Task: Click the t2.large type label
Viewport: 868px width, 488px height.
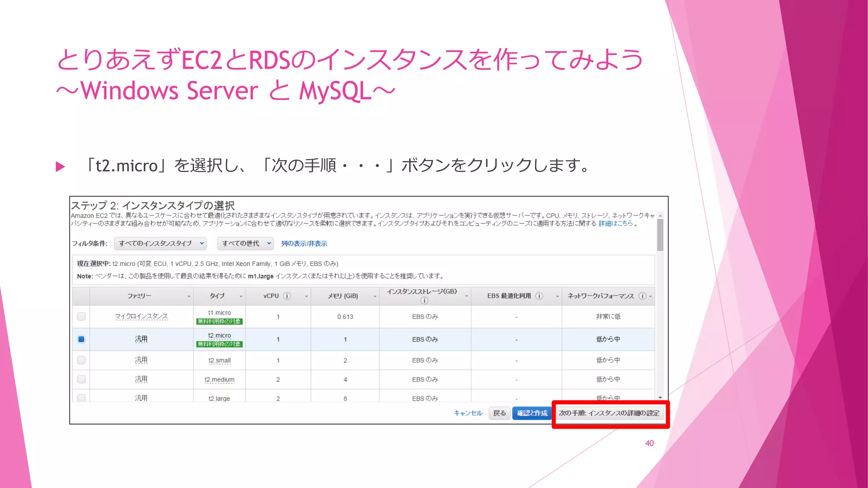Action: pyautogui.click(x=219, y=398)
